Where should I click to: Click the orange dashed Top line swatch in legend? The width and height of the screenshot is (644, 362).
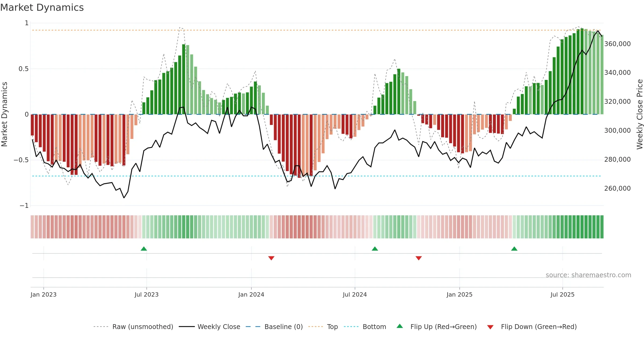[316, 327]
